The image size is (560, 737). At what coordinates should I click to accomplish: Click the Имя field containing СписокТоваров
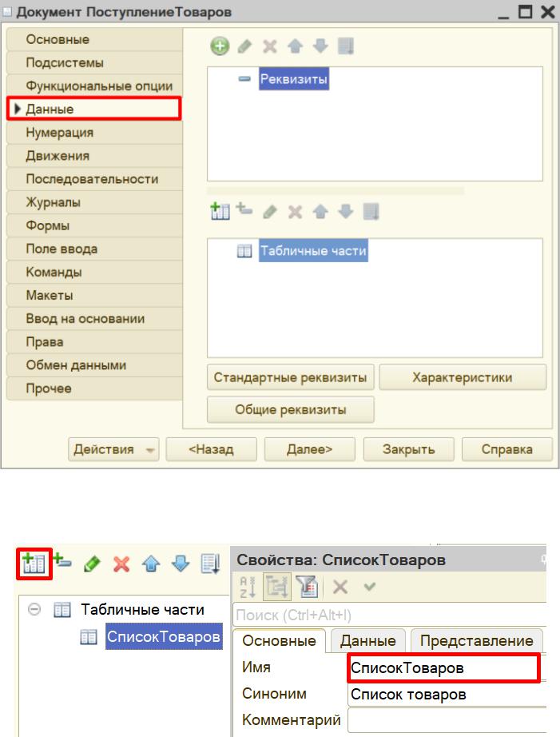tap(443, 667)
